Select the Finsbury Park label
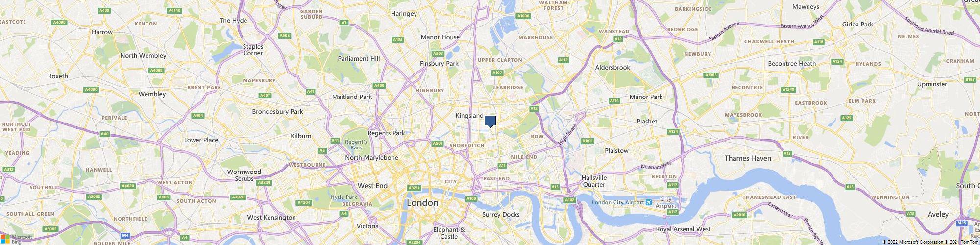 click(x=439, y=64)
